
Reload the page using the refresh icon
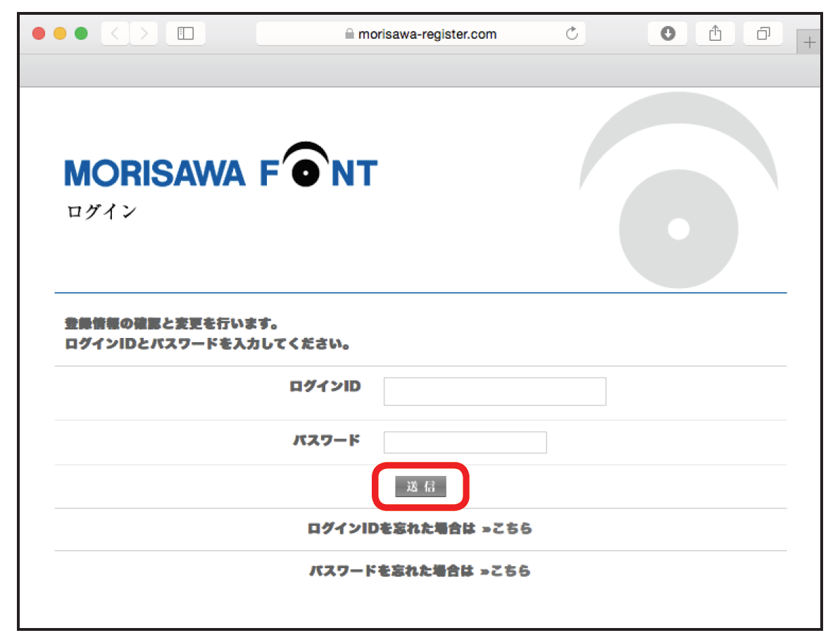point(572,33)
